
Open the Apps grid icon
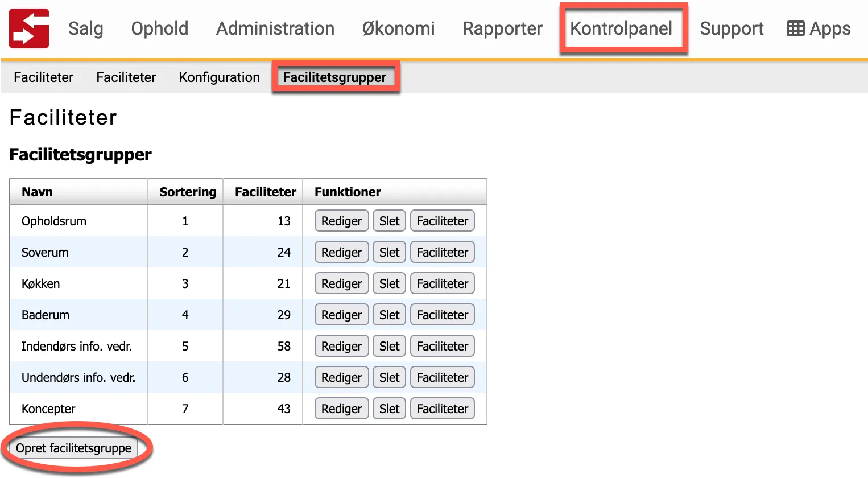tap(818, 28)
